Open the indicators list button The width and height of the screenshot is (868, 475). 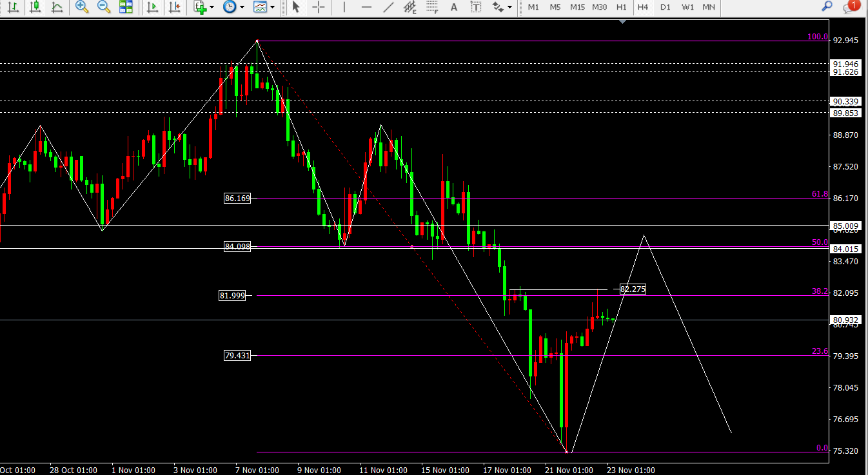click(x=201, y=7)
